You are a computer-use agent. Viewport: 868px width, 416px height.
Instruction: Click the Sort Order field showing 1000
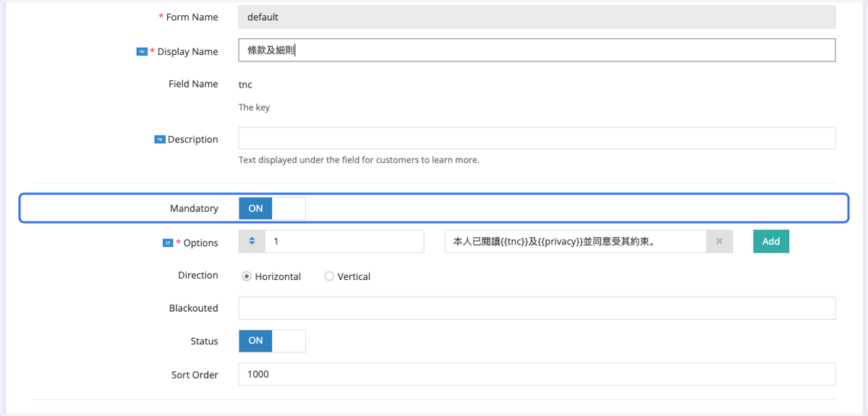(537, 374)
